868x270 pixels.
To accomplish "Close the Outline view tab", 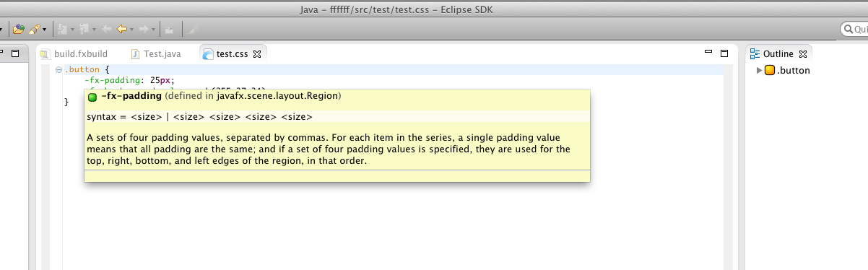I will click(803, 54).
